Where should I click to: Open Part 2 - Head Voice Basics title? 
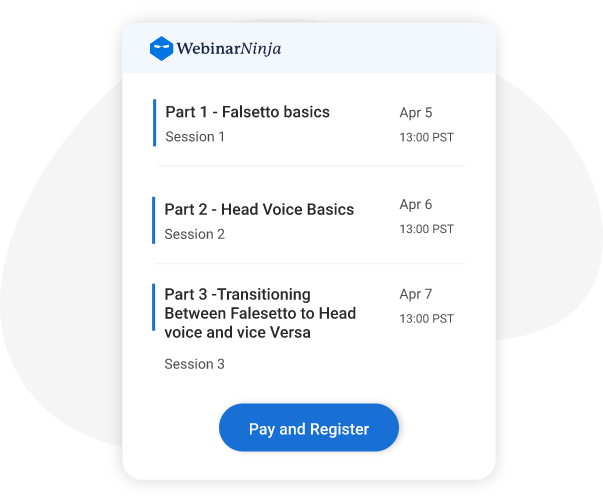coord(259,209)
